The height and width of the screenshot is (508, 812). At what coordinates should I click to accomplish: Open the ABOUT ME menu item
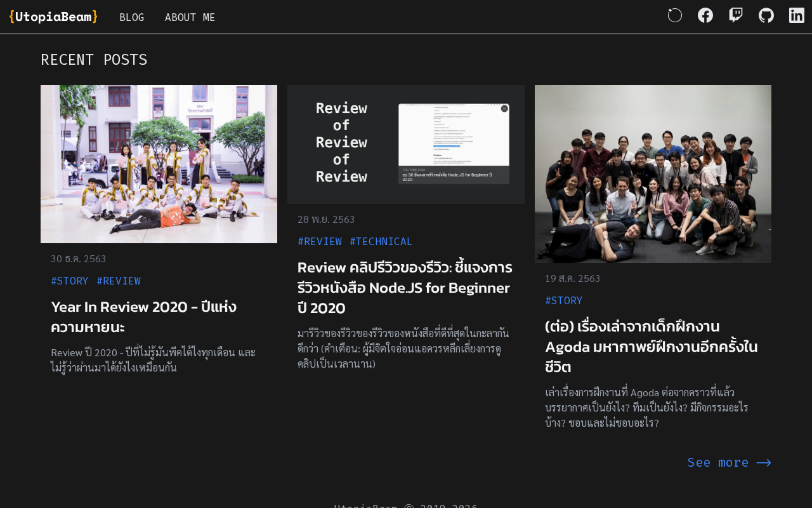click(x=190, y=17)
